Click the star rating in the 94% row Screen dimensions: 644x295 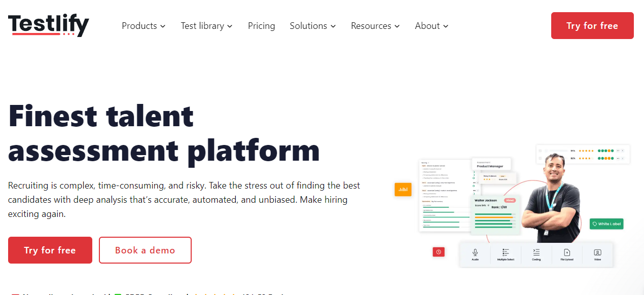coord(586,151)
